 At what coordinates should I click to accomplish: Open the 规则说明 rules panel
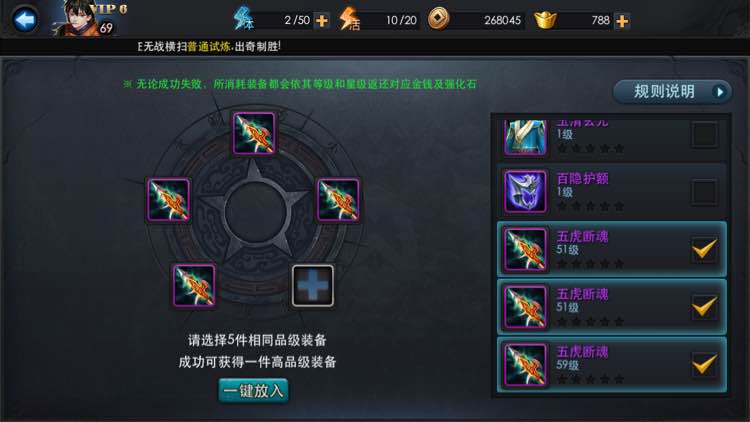[672, 91]
